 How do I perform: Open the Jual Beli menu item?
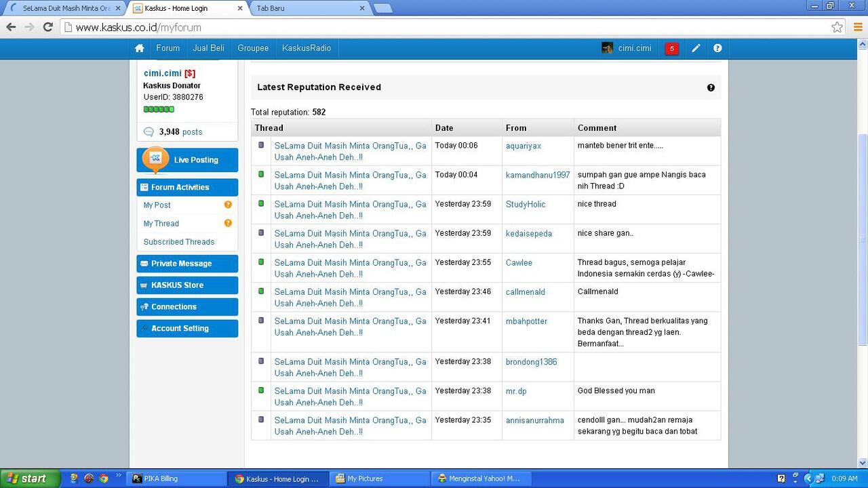click(208, 48)
